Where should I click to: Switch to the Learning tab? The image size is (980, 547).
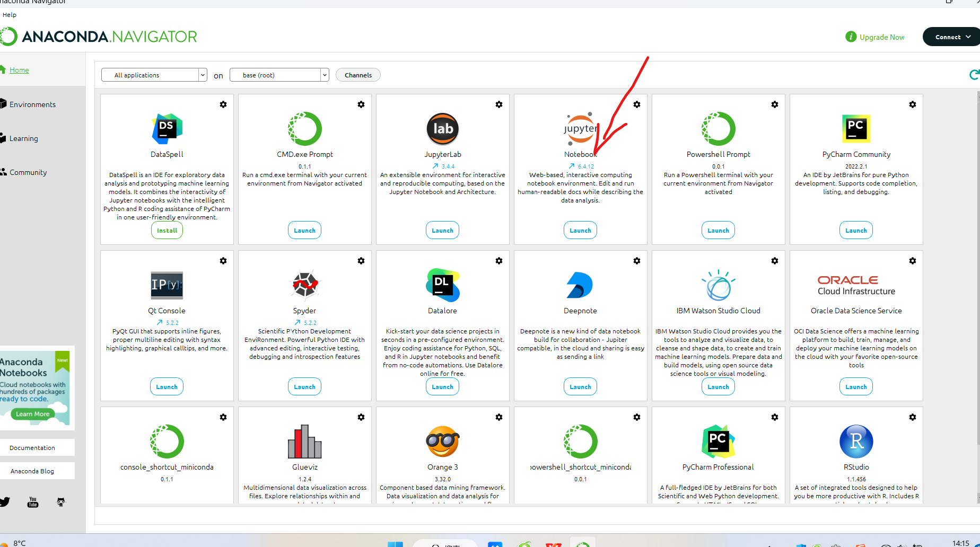click(x=24, y=138)
